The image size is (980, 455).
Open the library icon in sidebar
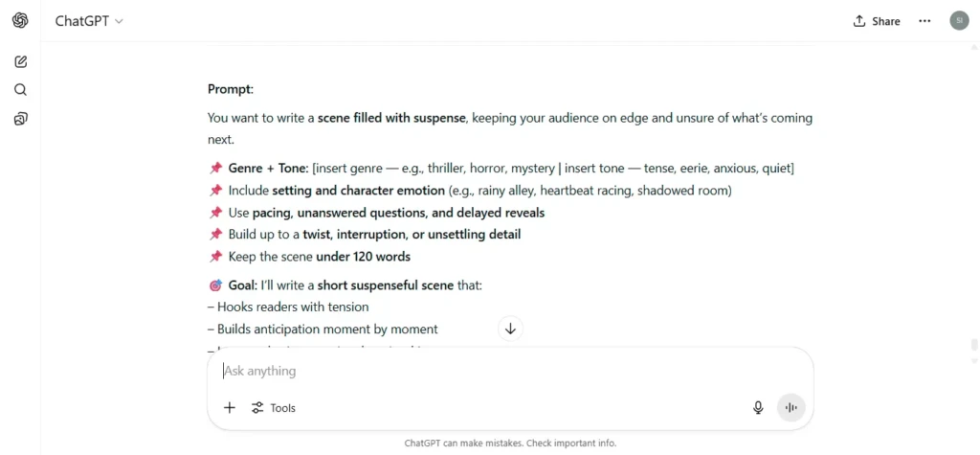pyautogui.click(x=21, y=118)
